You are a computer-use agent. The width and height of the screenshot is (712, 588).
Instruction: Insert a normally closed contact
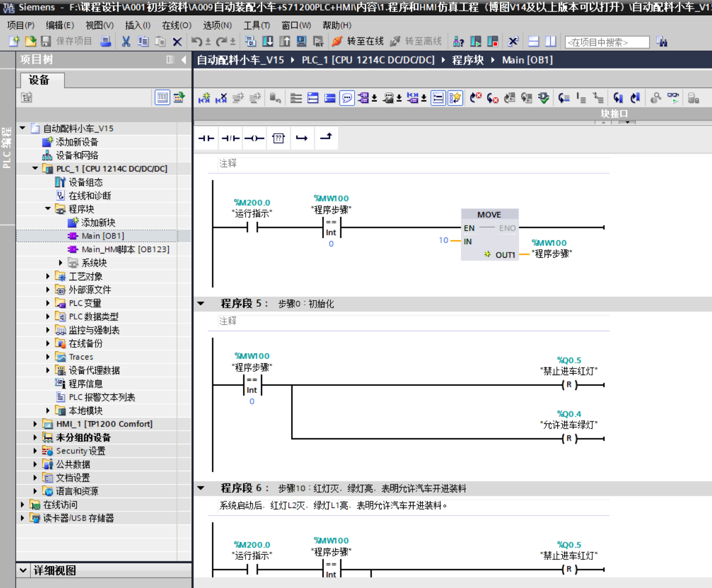230,138
